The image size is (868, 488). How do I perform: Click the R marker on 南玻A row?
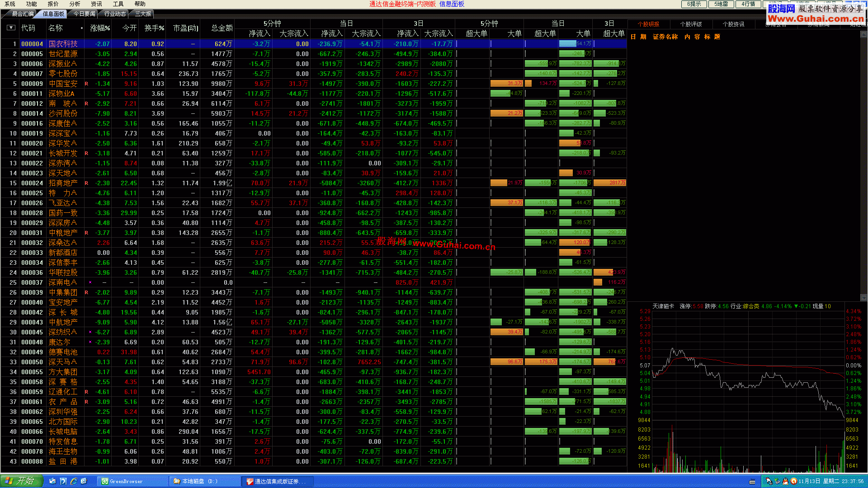(x=86, y=103)
